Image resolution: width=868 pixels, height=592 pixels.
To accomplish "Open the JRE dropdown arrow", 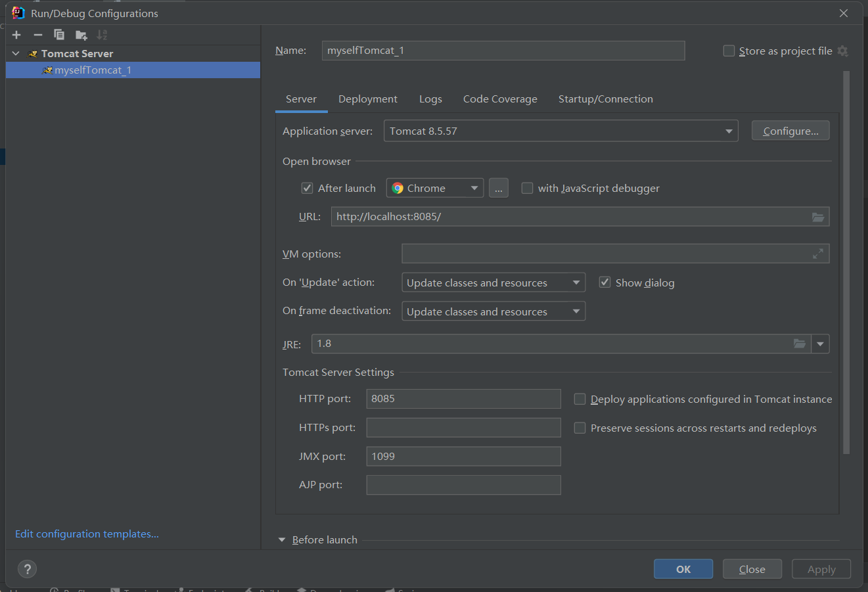I will [x=820, y=344].
